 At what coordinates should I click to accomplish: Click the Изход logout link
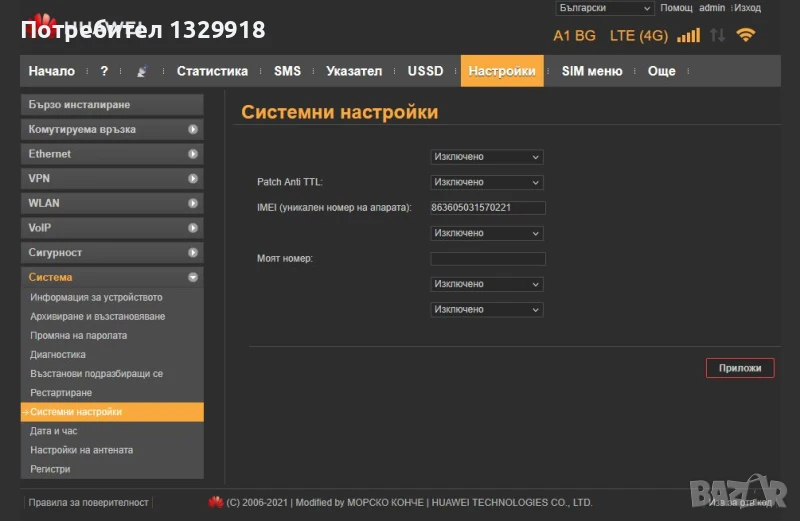tap(747, 8)
